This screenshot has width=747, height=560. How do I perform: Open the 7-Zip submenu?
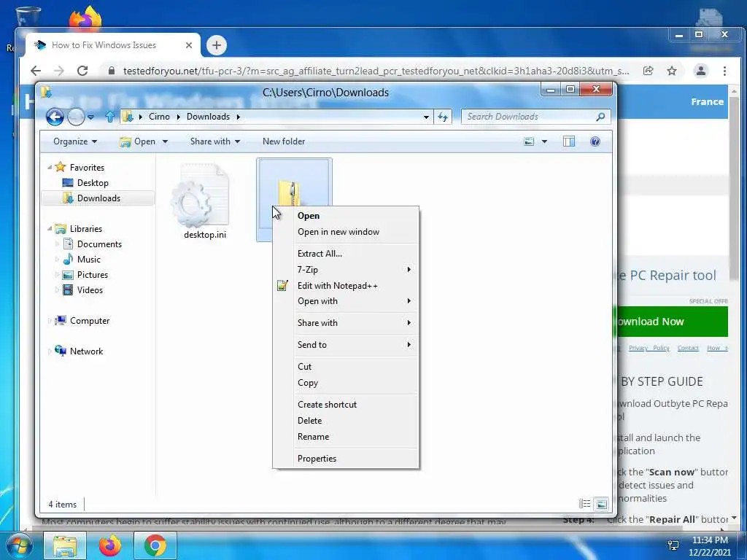[x=346, y=270]
